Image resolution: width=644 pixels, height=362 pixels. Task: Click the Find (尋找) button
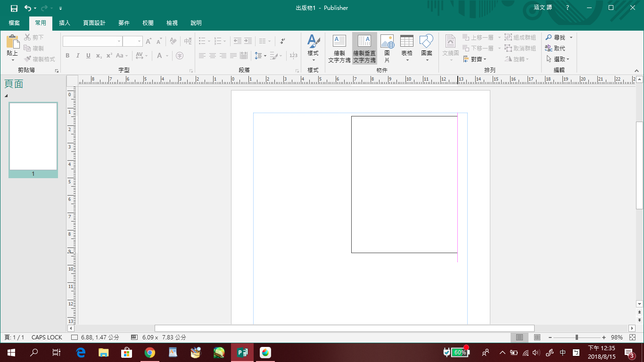tap(556, 37)
